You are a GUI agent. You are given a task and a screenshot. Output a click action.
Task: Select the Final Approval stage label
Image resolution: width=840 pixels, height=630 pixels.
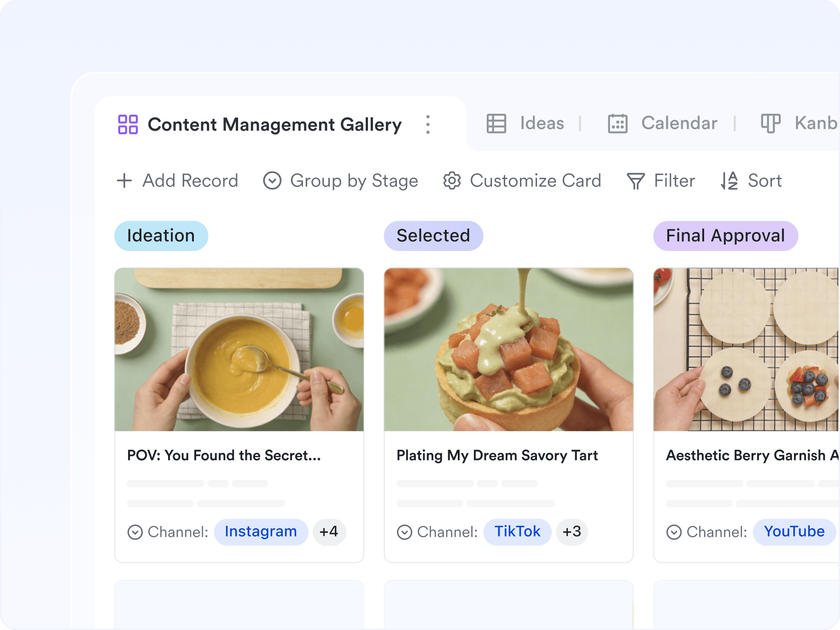pos(725,236)
